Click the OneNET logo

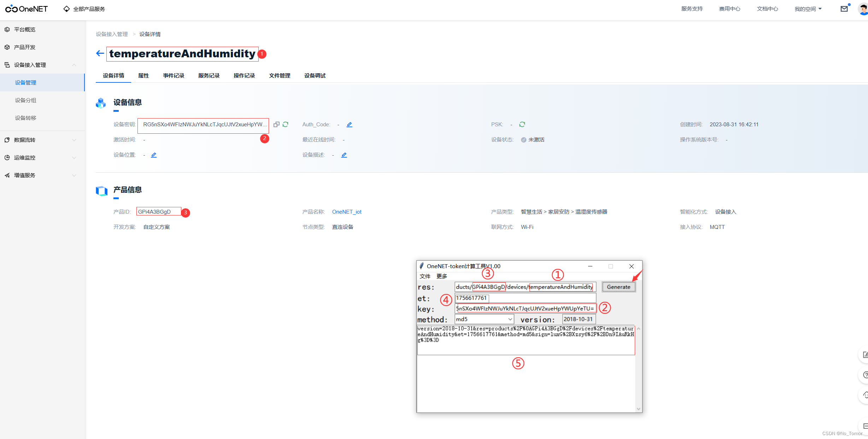(x=27, y=9)
